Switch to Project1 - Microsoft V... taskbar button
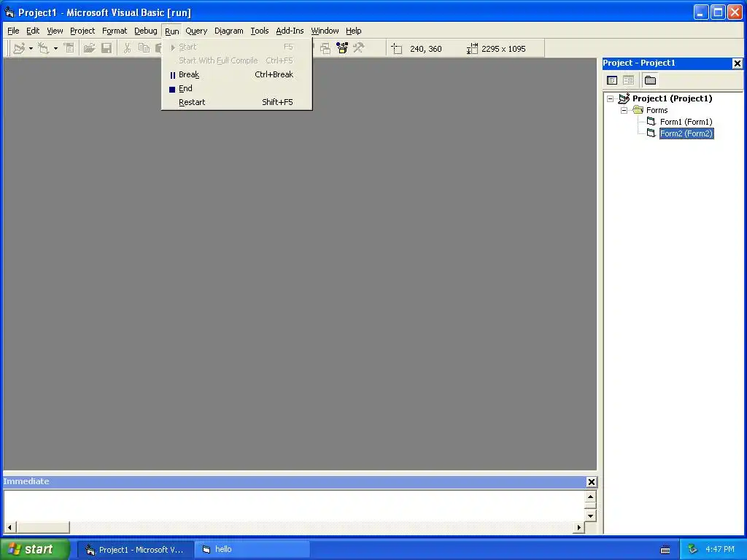The width and height of the screenshot is (747, 560). [x=136, y=550]
